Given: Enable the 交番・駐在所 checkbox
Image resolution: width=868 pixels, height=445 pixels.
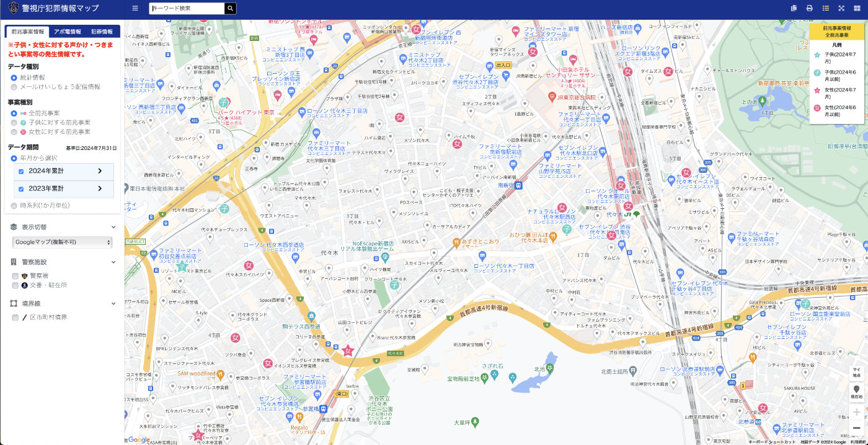Looking at the screenshot, I should pyautogui.click(x=15, y=285).
